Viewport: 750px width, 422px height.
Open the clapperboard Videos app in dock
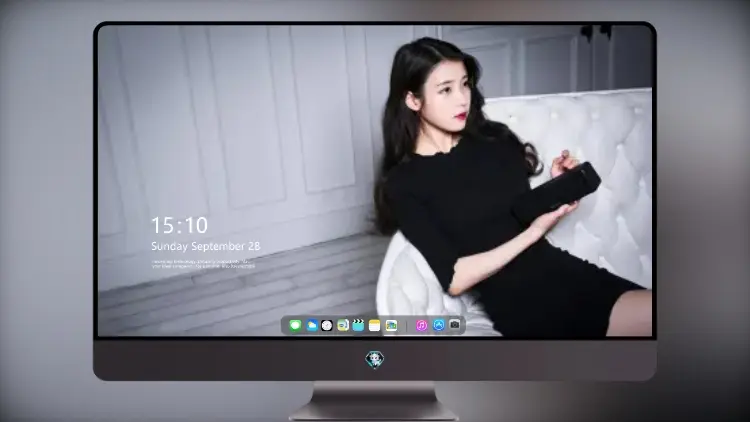[x=358, y=326]
